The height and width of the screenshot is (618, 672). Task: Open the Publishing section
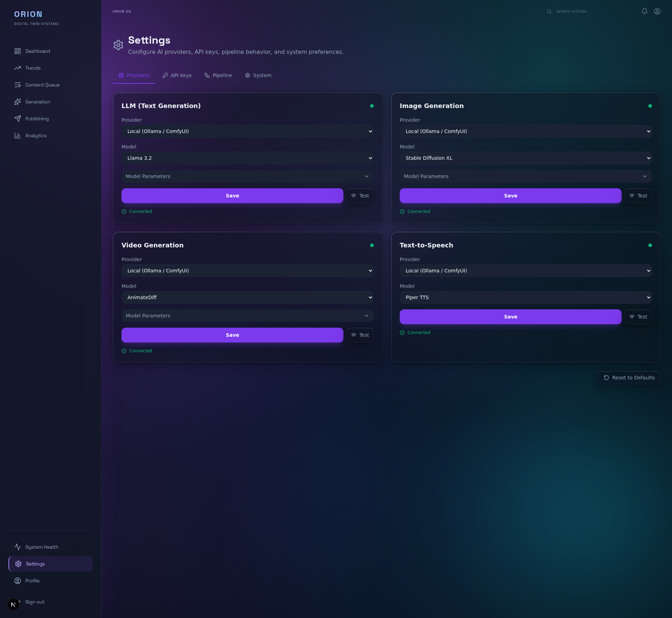(37, 119)
